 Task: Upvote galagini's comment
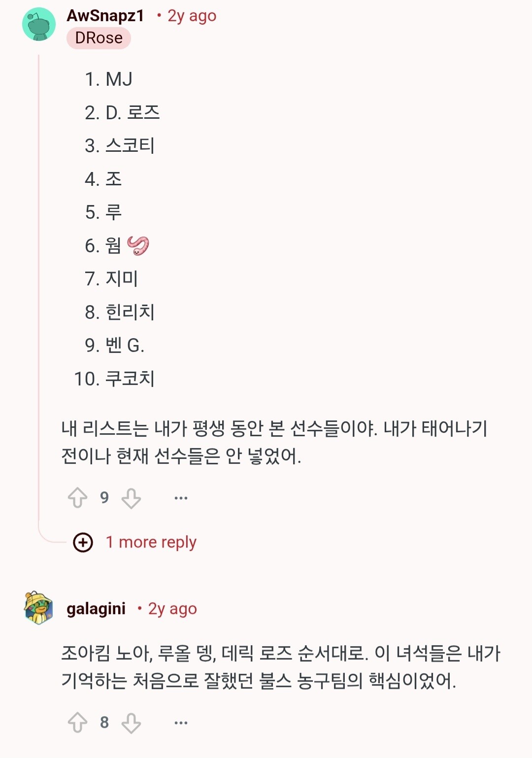[x=77, y=723]
